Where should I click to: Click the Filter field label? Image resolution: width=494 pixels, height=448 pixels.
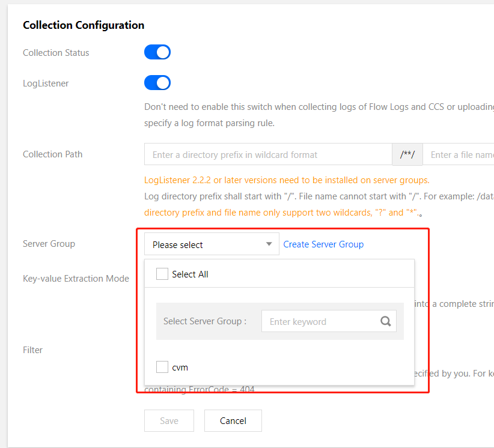32,350
